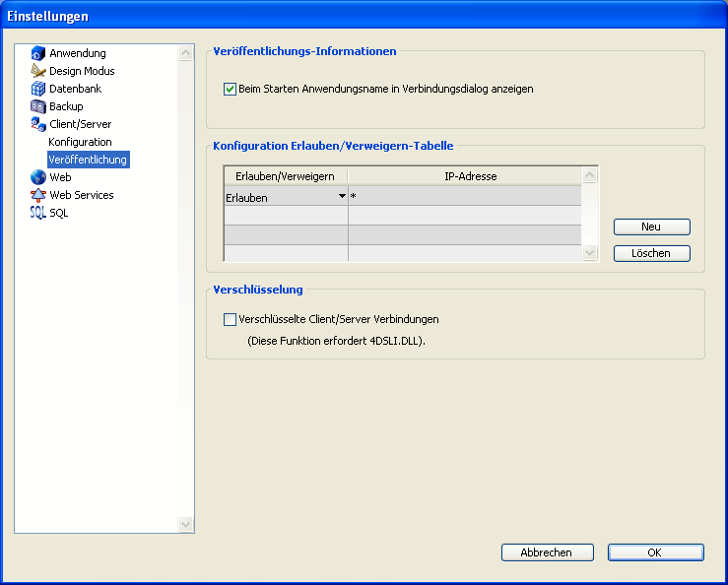Enable Verschlüsselte Client/Server Verbindungen checkbox

[231, 319]
